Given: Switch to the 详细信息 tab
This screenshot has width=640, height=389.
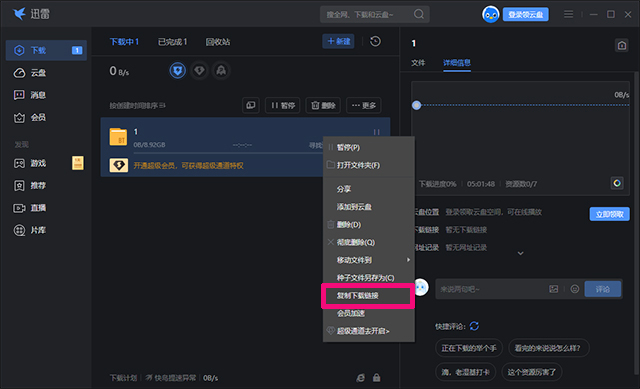Looking at the screenshot, I should pos(457,62).
